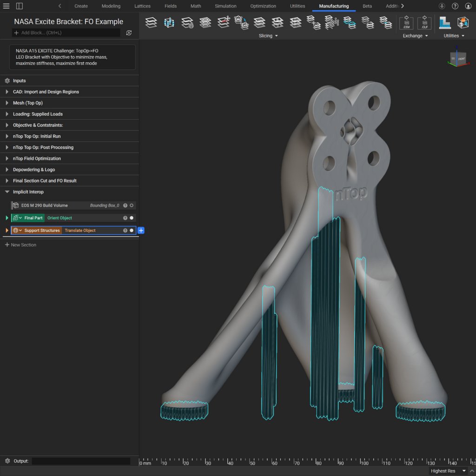Click the Inputs gear icon
Screen dimensions: 476x476
tap(7, 81)
